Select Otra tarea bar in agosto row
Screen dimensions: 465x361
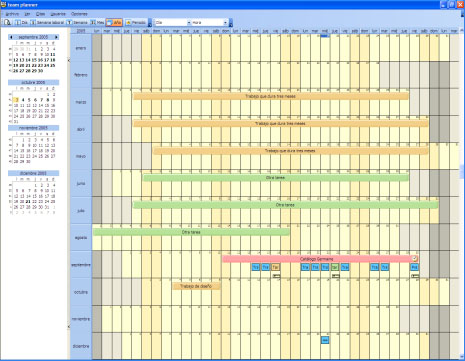coord(191,232)
